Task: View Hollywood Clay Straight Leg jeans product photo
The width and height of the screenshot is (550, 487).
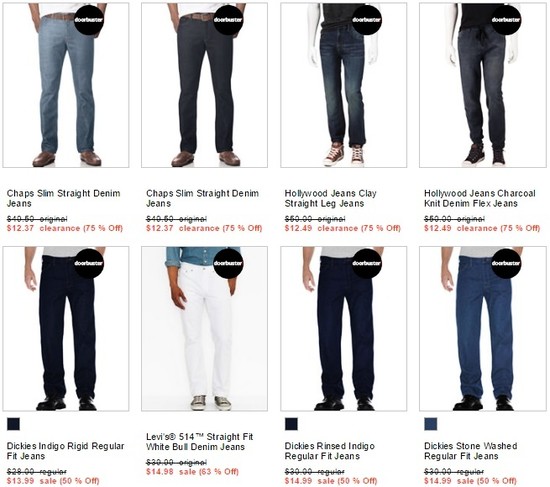Action: pyautogui.click(x=344, y=85)
